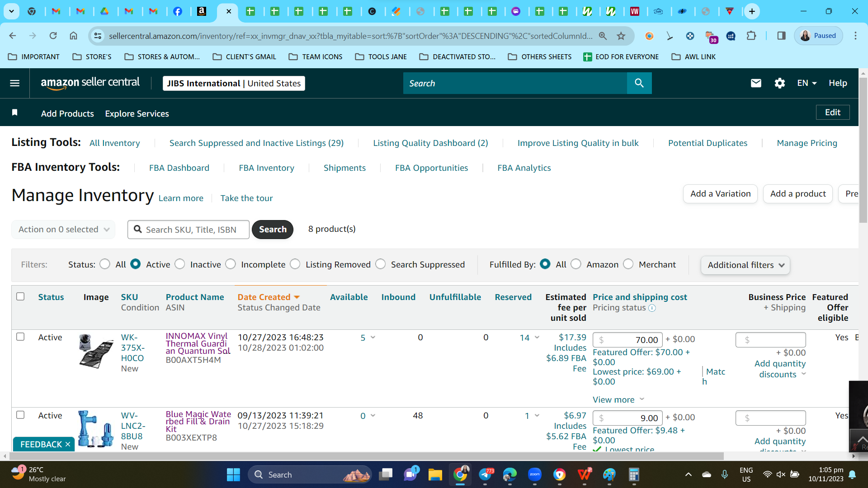Viewport: 868px width, 488px height.
Task: Choose the All status radio button
Action: tap(105, 264)
